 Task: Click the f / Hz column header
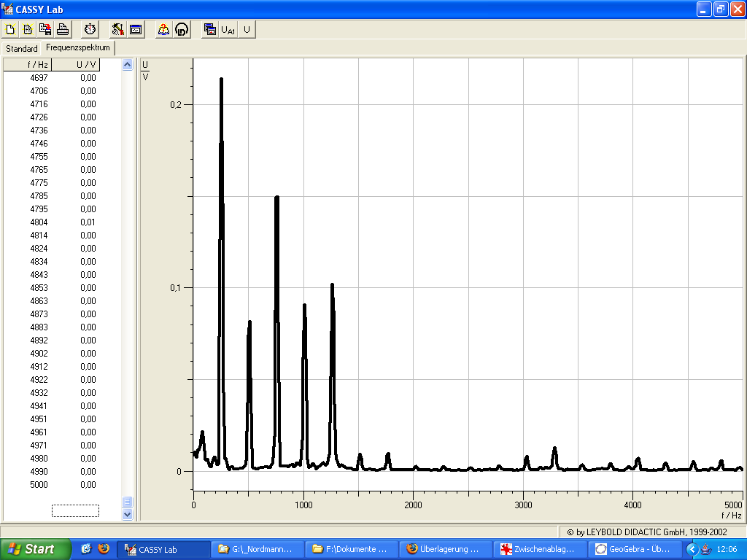39,65
